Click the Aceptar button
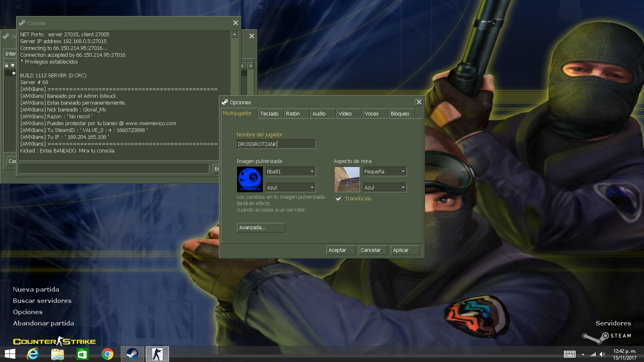644x362 pixels. coord(341,250)
